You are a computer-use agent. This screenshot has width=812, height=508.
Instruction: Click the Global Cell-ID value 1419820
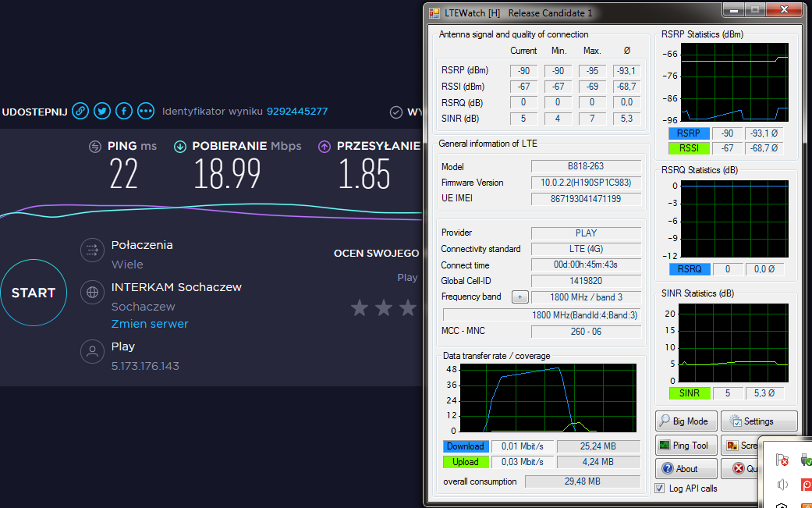586,281
